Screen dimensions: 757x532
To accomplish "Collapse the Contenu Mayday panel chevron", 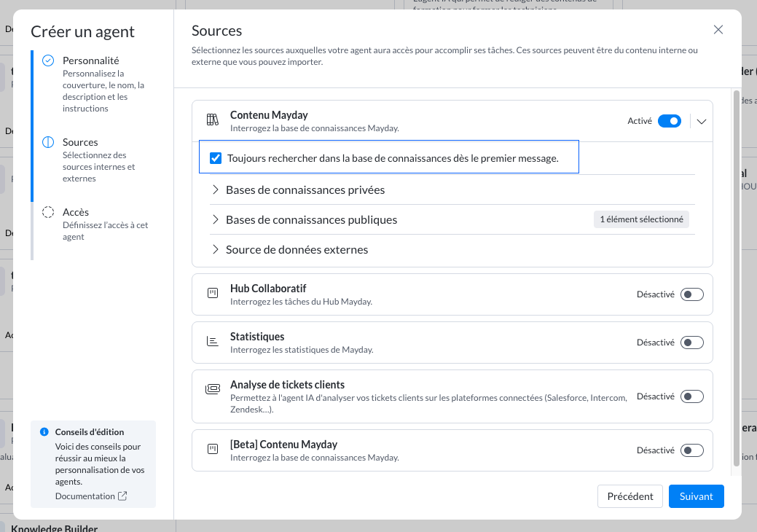I will coord(702,122).
